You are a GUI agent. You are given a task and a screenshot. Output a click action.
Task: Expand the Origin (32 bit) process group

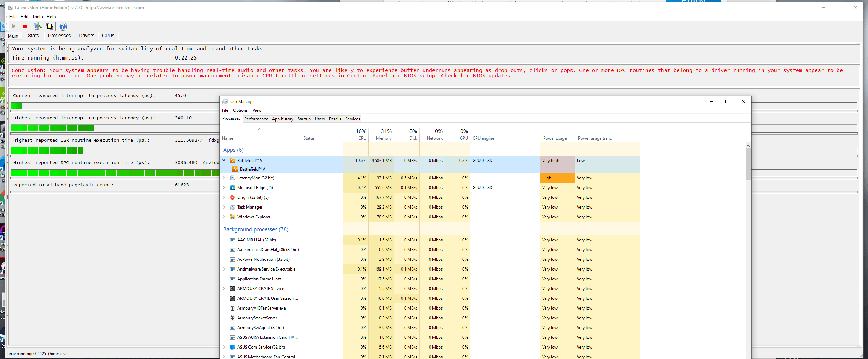[224, 197]
